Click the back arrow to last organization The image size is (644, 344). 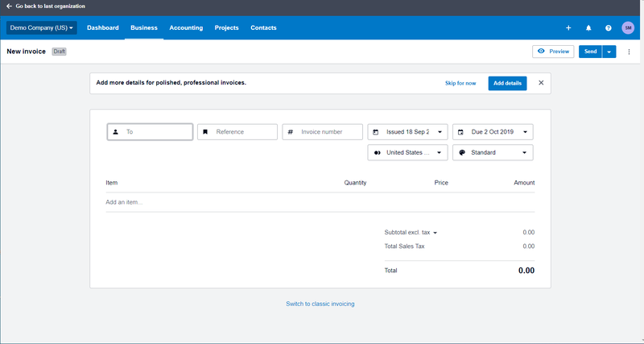click(x=9, y=6)
